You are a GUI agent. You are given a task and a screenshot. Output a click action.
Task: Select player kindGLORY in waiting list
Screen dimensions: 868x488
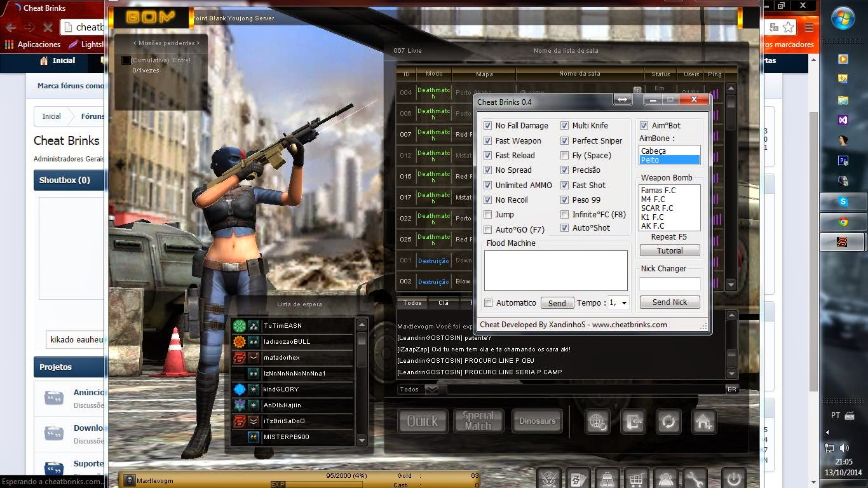(x=292, y=389)
